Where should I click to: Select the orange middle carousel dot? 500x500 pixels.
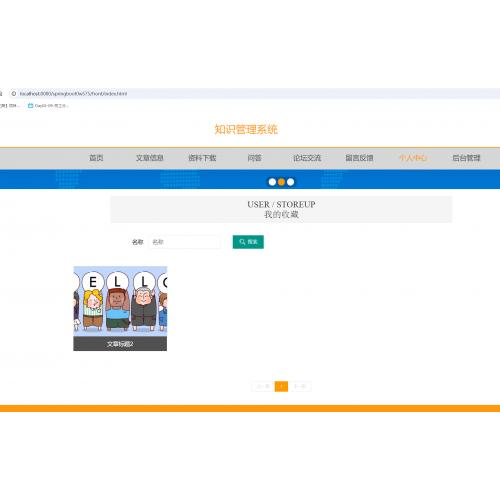(x=281, y=182)
